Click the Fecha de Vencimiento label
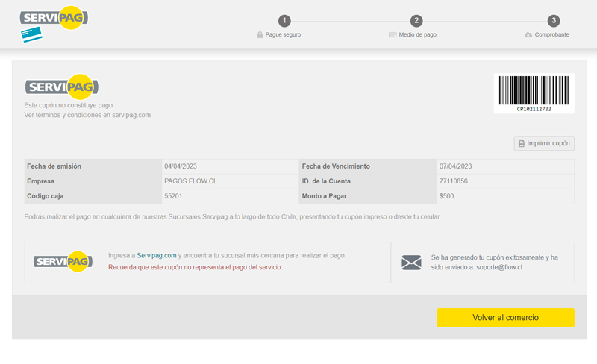 point(336,166)
